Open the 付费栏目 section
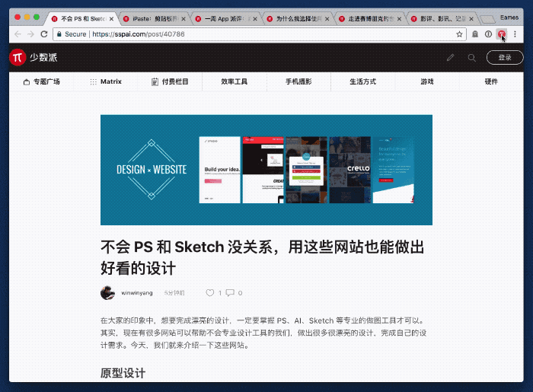 [170, 81]
